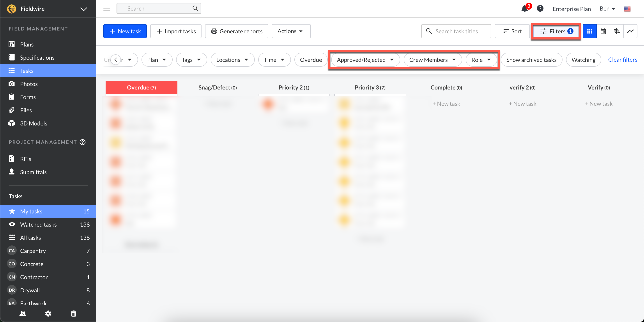Open the Actions dropdown

tap(291, 31)
